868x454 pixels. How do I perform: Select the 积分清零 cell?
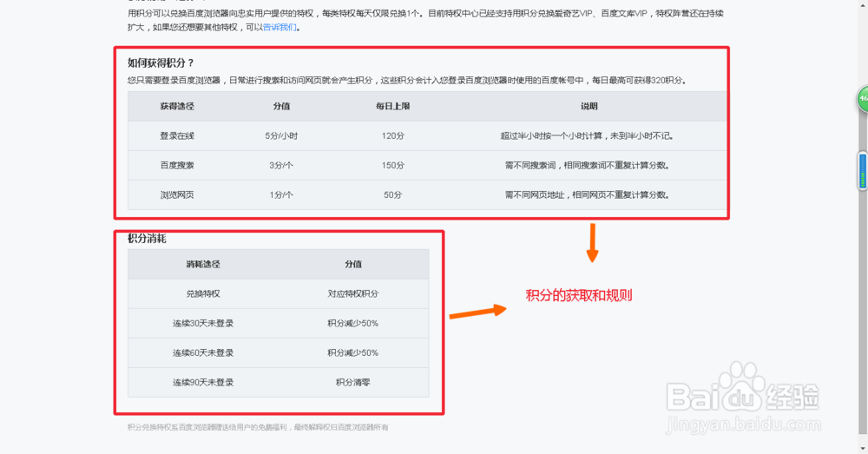coord(353,382)
